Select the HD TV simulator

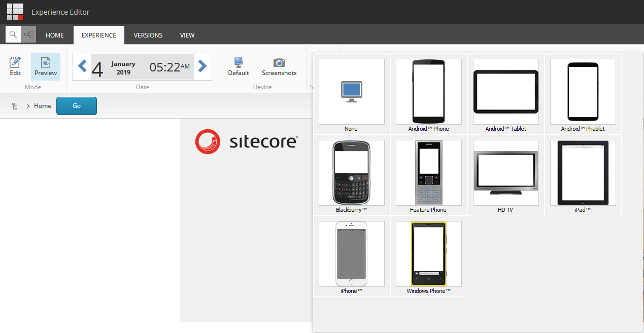click(x=506, y=175)
